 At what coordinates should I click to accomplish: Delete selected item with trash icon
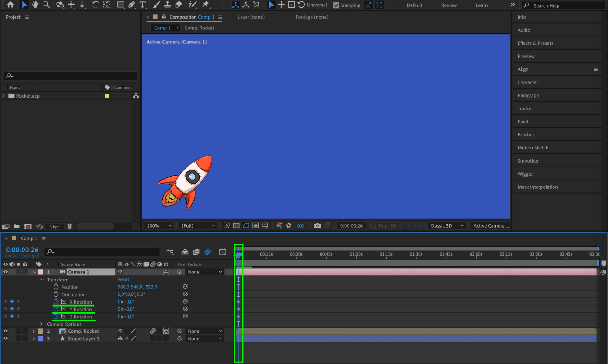(70, 226)
